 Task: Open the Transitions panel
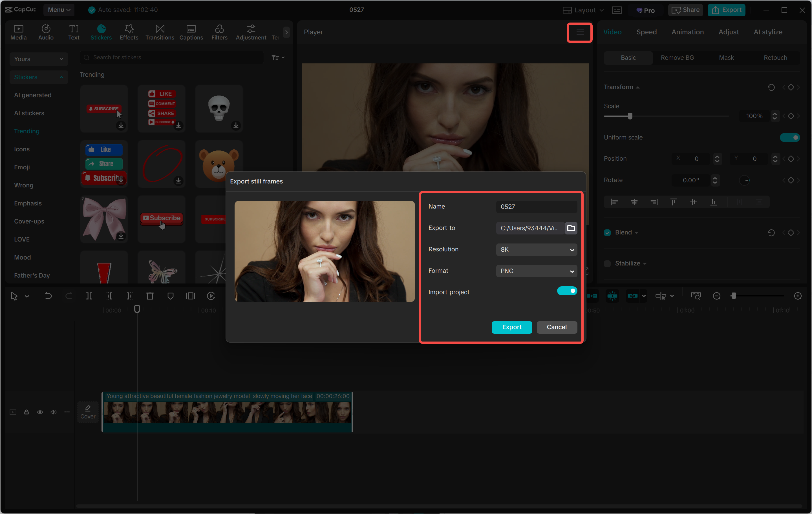[160, 32]
